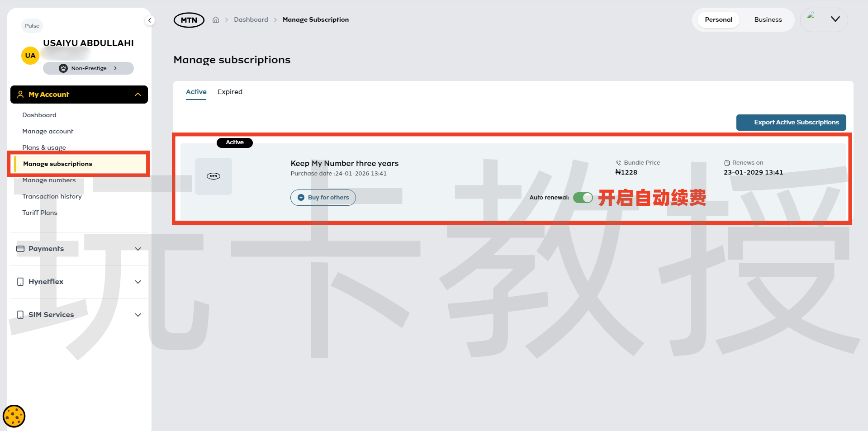This screenshot has width=868, height=431.
Task: Expand the Payments section
Action: (x=138, y=248)
